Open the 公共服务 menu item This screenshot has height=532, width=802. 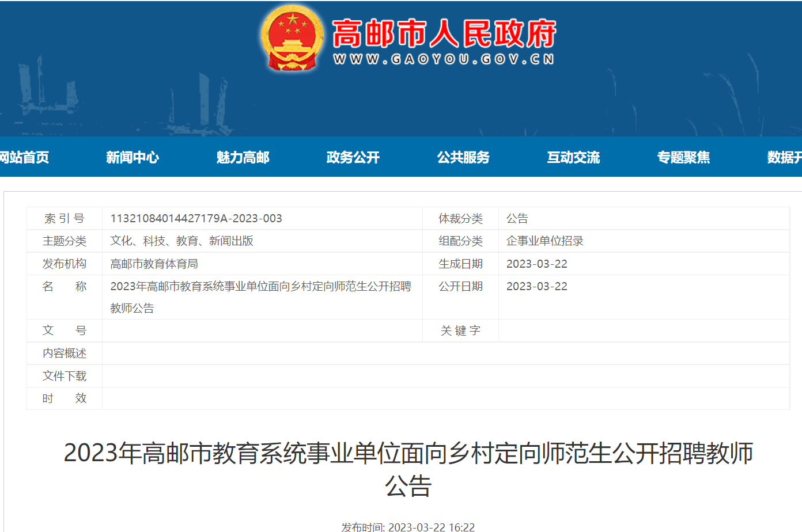point(463,157)
